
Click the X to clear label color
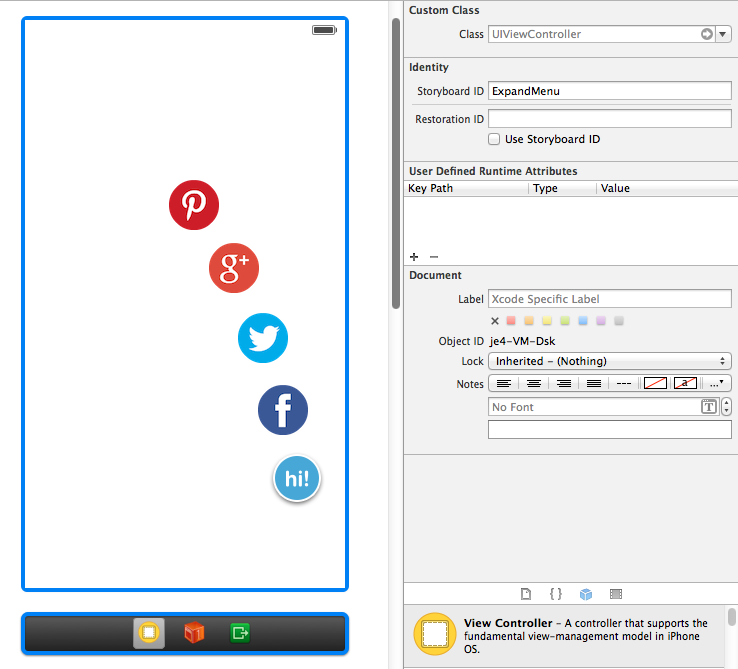495,321
